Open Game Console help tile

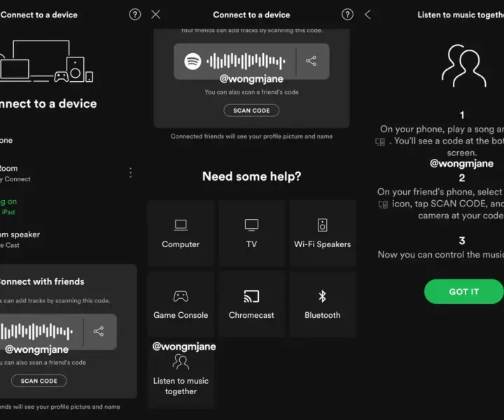(x=181, y=304)
